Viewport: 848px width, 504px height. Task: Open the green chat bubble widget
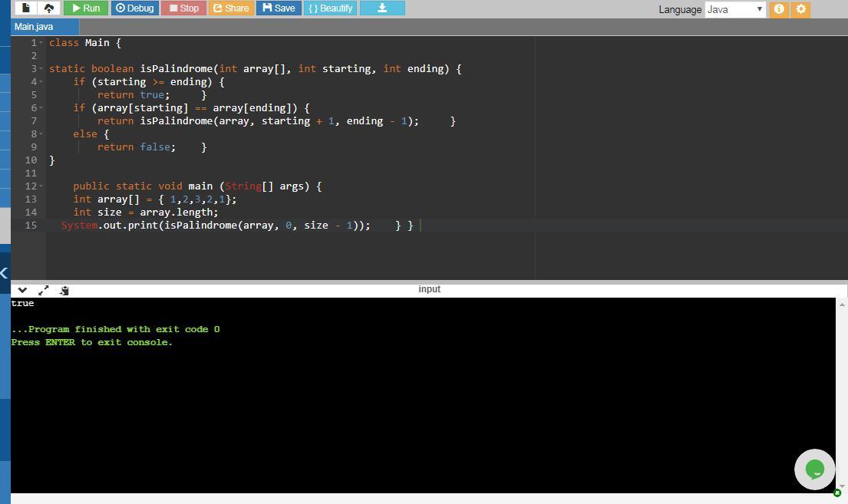(x=814, y=469)
